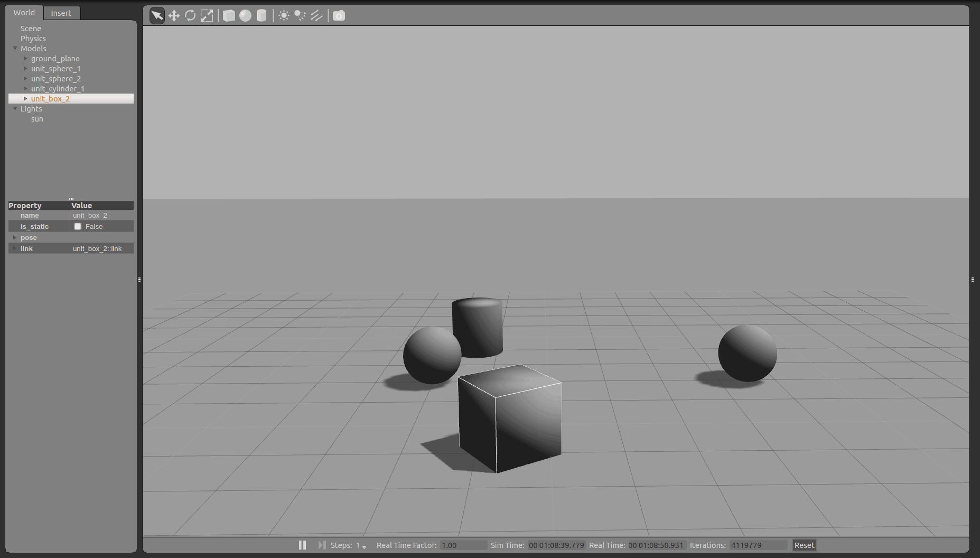Insert a box shape from toolbar
This screenshot has height=558, width=980.
coord(229,15)
